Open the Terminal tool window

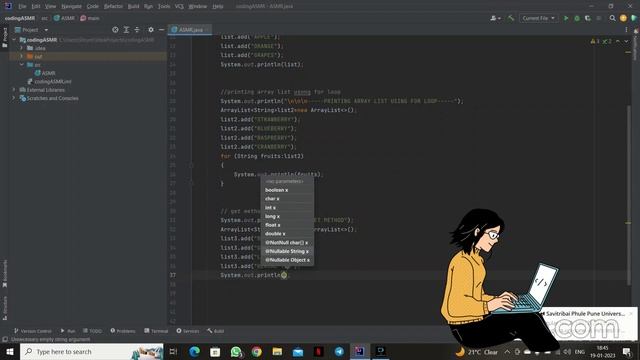click(x=156, y=331)
